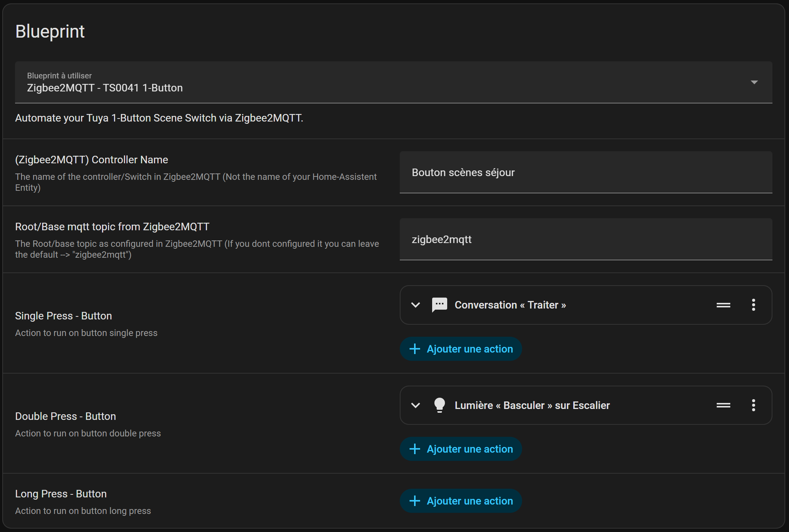
Task: Click the Blueprint section heading
Action: 50,31
